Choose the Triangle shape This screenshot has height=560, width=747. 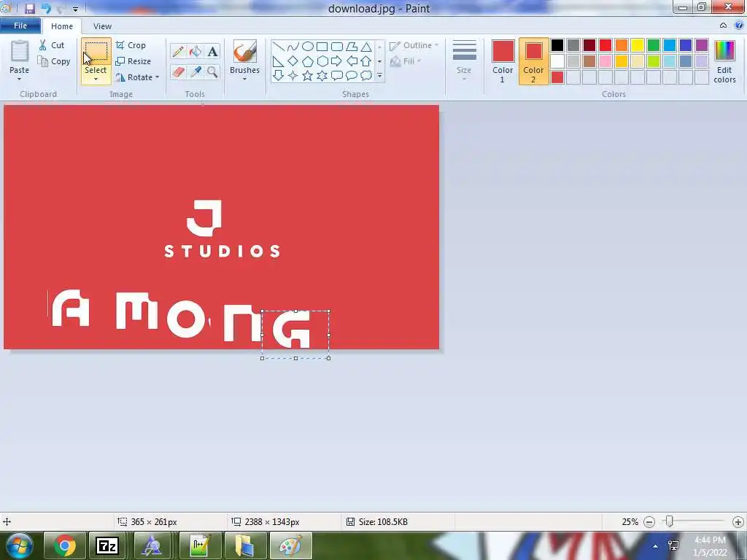click(x=366, y=46)
